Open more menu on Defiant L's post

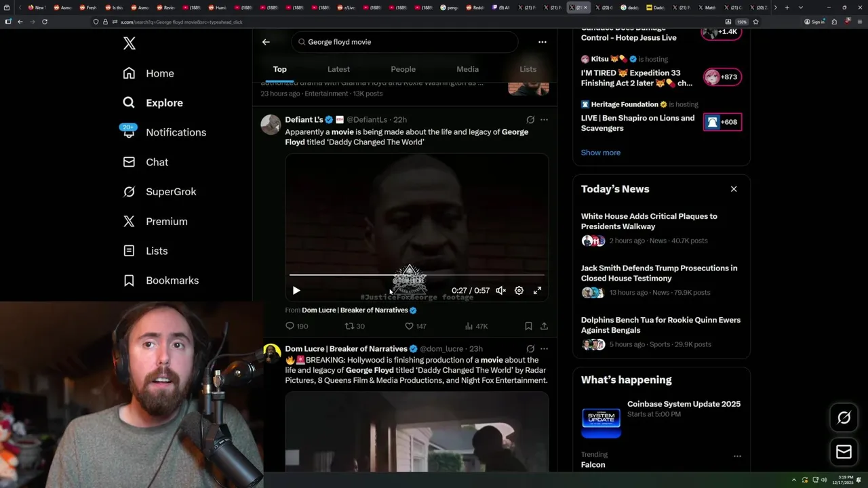pos(544,120)
